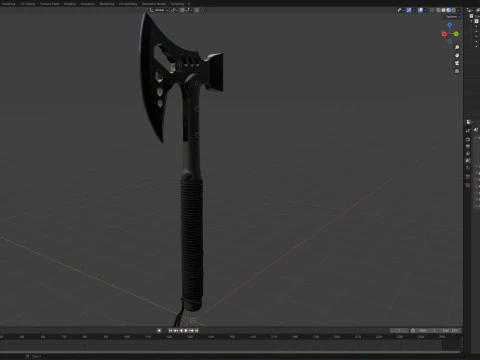Open the overlays settings dropdown arrow
The height and width of the screenshot is (360, 480).
pyautogui.click(x=425, y=10)
